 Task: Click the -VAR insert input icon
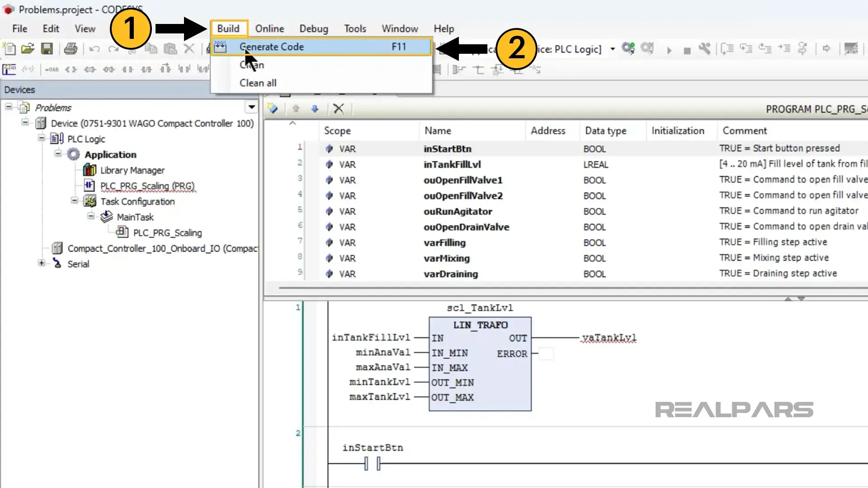52,70
